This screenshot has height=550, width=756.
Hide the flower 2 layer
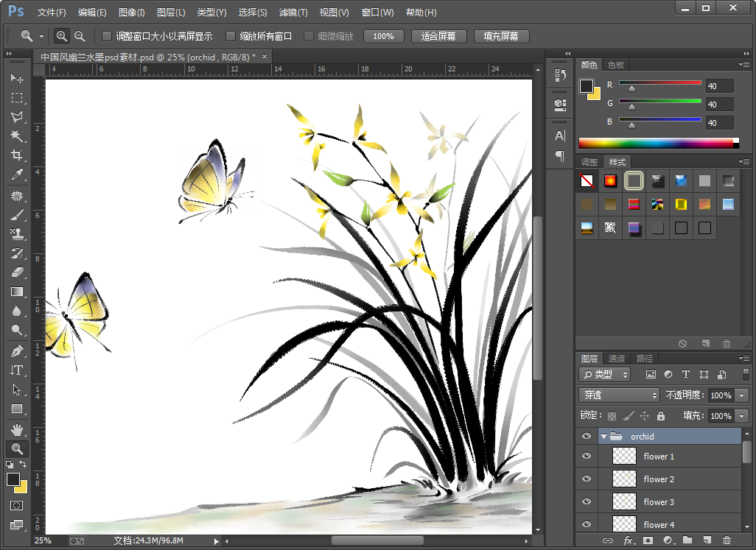click(587, 479)
